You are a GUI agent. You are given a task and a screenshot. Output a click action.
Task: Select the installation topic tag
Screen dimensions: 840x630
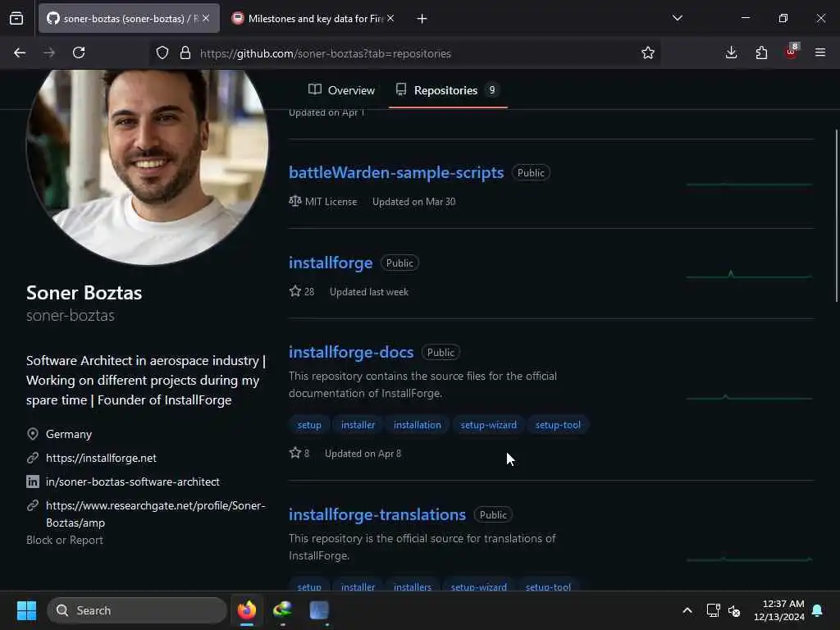pyautogui.click(x=418, y=425)
